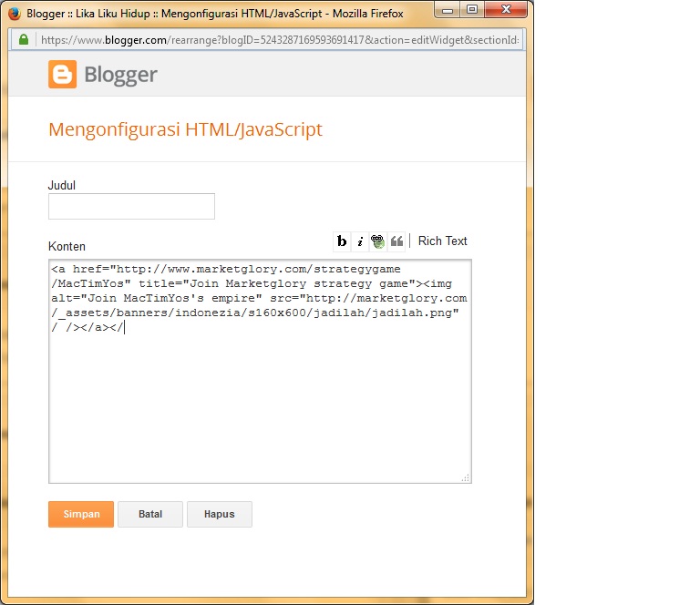Delete the widget with Hapus
The width and height of the screenshot is (700, 605).
219,514
